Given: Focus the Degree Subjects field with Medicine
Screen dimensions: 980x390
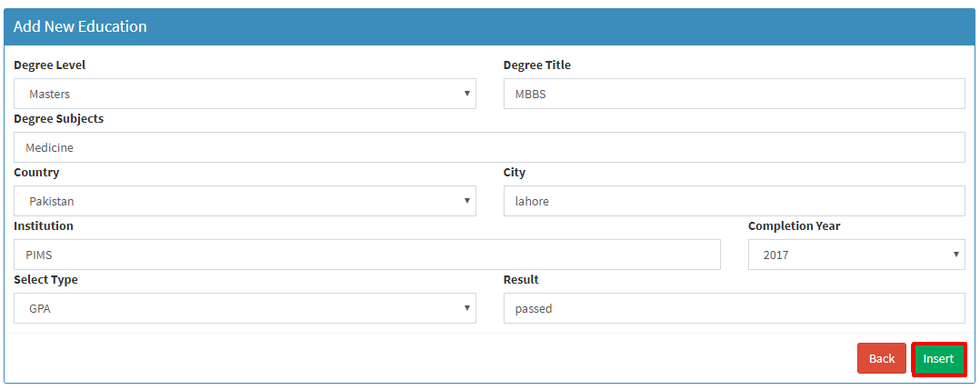Looking at the screenshot, I should pyautogui.click(x=489, y=147).
